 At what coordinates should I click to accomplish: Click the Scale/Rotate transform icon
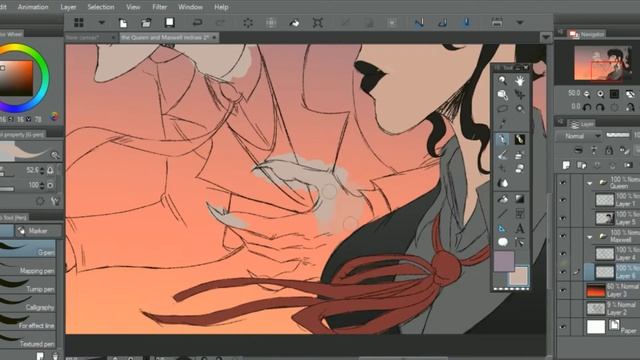[x=318, y=23]
